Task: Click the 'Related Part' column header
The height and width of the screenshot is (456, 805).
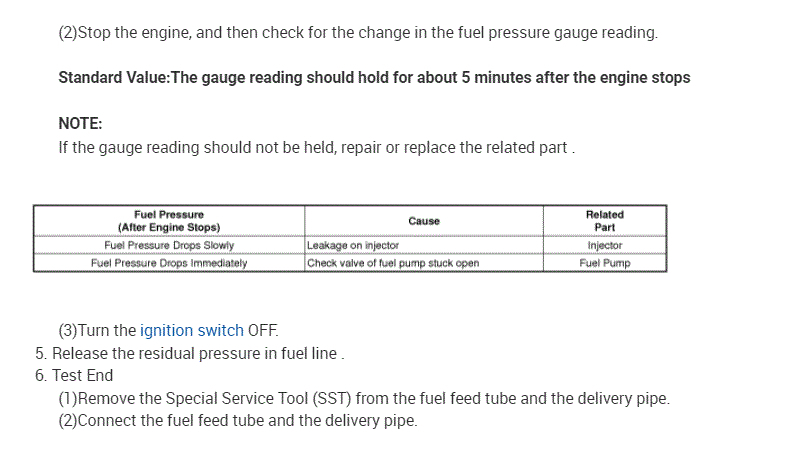Action: (604, 221)
